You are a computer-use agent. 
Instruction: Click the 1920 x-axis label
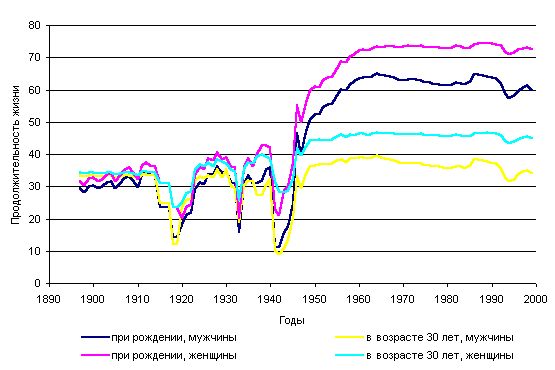pyautogui.click(x=182, y=299)
